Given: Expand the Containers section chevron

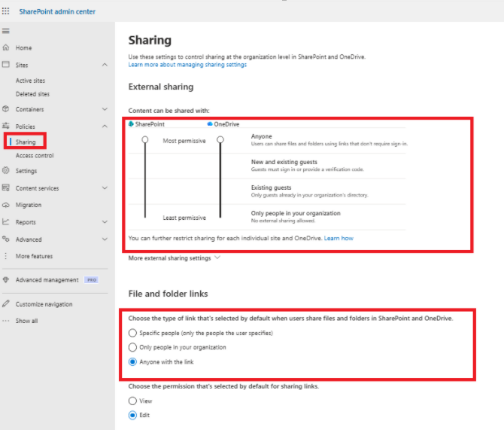Looking at the screenshot, I should 105,109.
